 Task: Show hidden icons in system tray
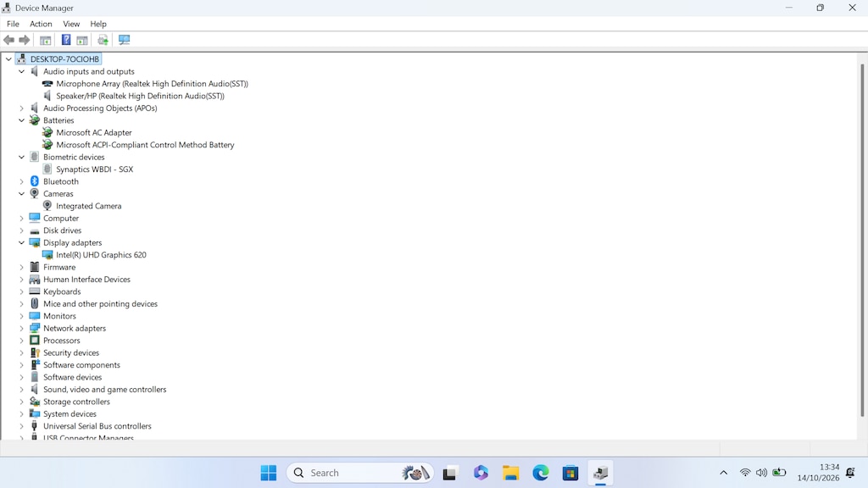(724, 473)
